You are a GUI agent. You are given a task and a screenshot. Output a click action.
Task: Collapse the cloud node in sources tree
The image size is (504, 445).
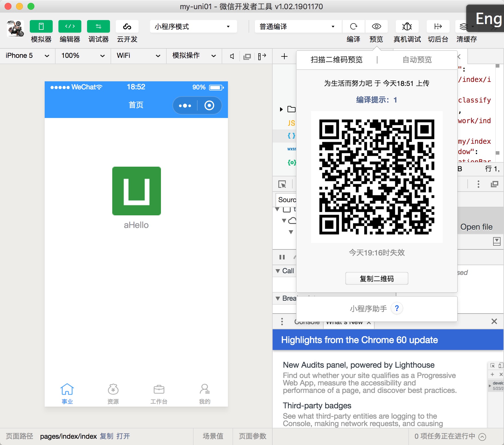pos(284,220)
